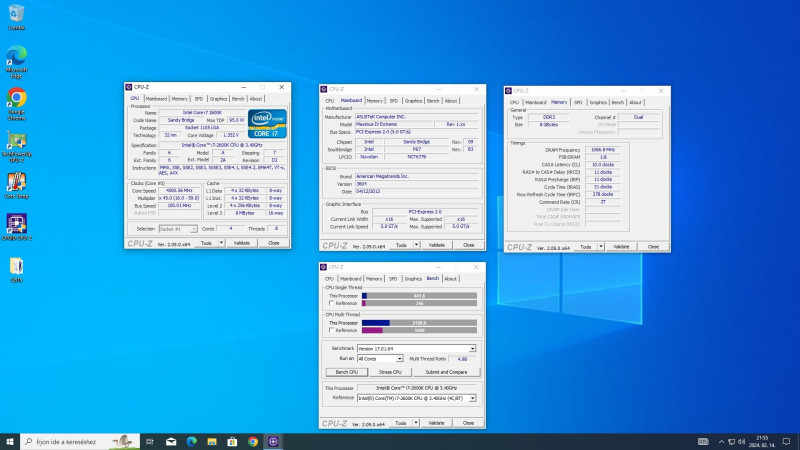Viewport: 800px width, 450px height.
Task: Switch to SPD tab in Mainboard window
Action: (394, 101)
